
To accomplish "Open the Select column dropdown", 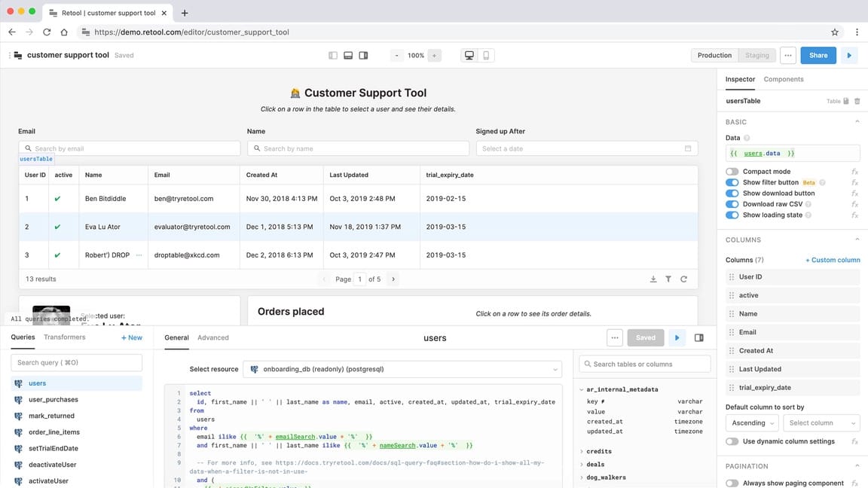I will 821,422.
